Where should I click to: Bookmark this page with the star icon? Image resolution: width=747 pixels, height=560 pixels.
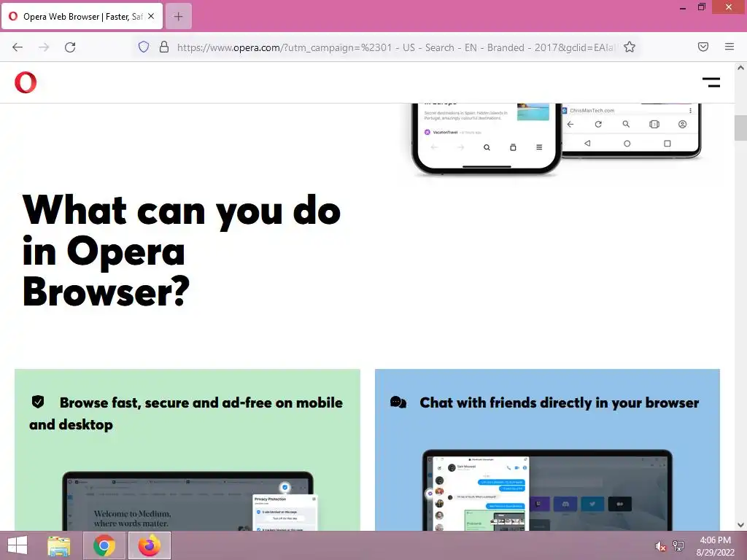coord(630,47)
